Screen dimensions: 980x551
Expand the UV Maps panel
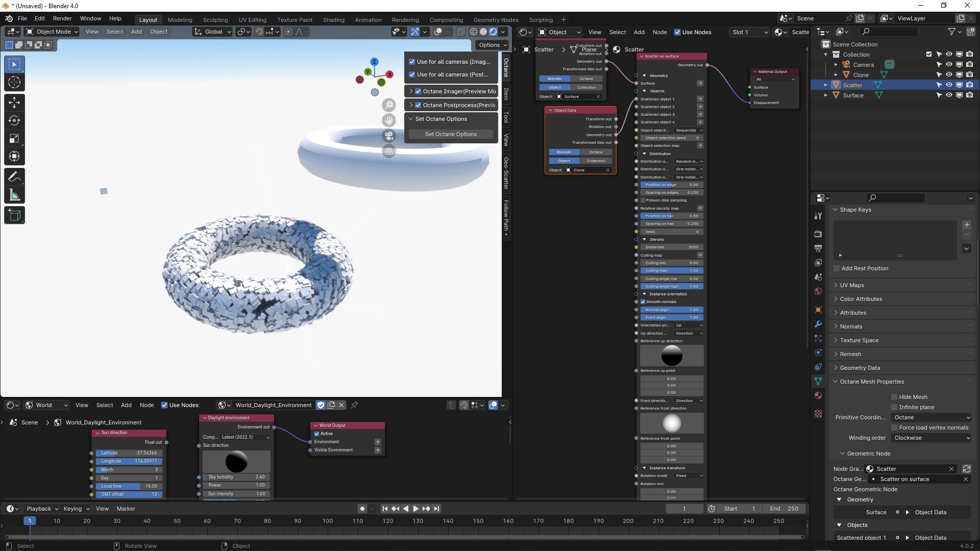pos(852,285)
